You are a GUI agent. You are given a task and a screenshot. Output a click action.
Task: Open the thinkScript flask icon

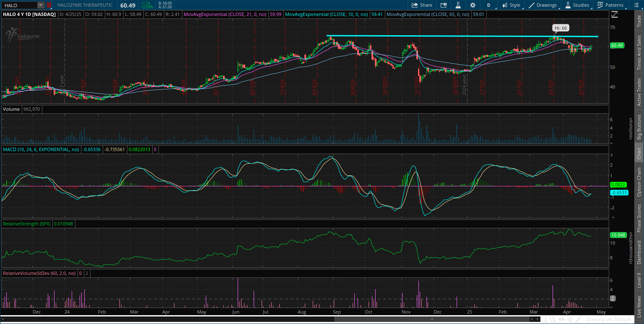click(x=458, y=5)
